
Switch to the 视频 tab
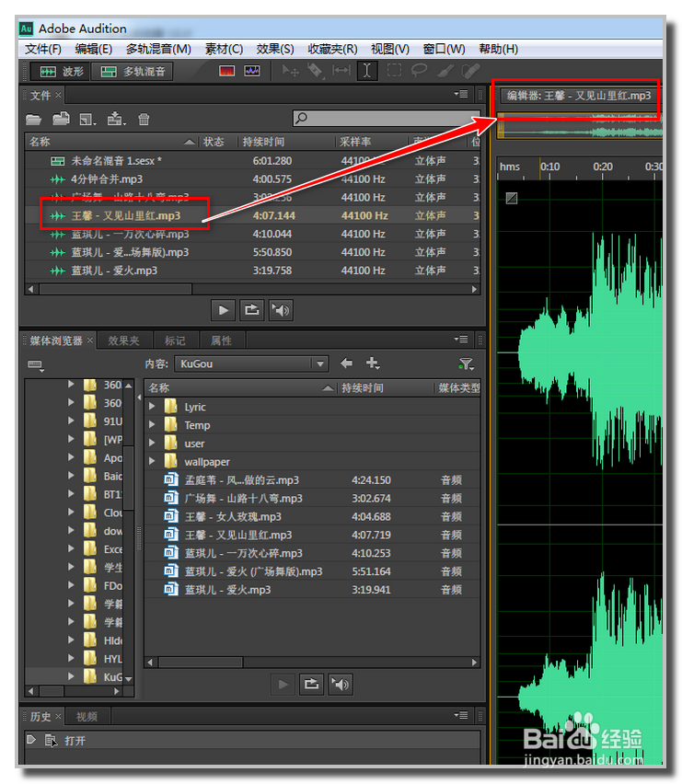click(87, 717)
